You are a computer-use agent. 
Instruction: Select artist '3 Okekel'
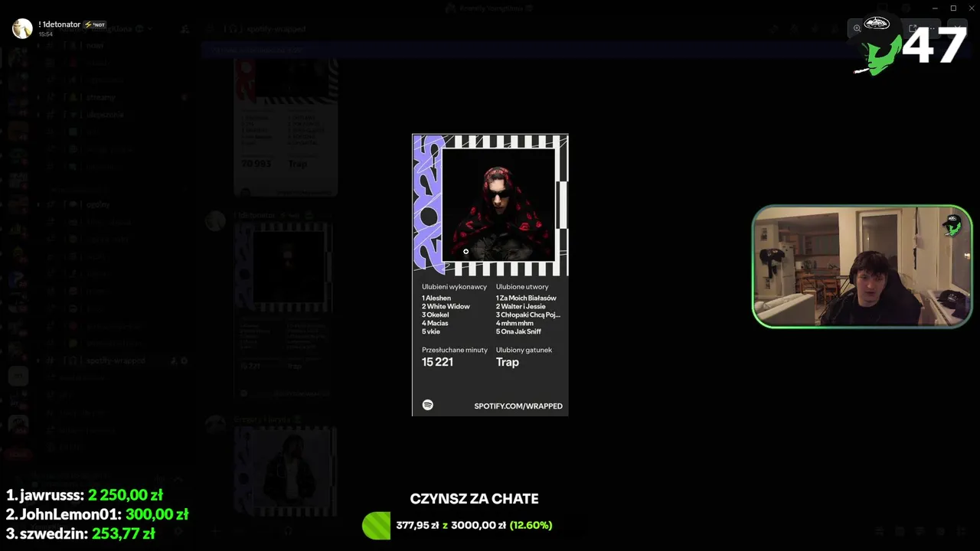click(436, 315)
